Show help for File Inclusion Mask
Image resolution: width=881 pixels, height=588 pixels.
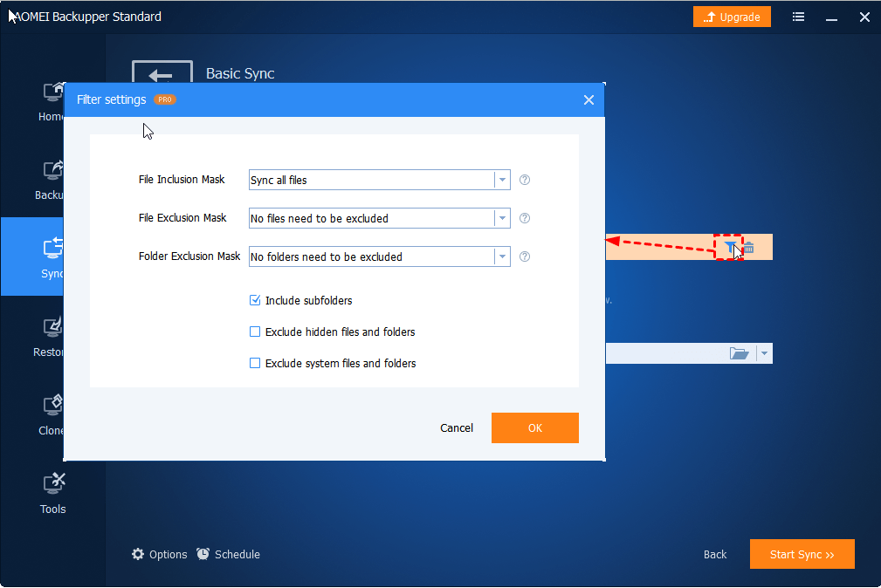coord(524,180)
